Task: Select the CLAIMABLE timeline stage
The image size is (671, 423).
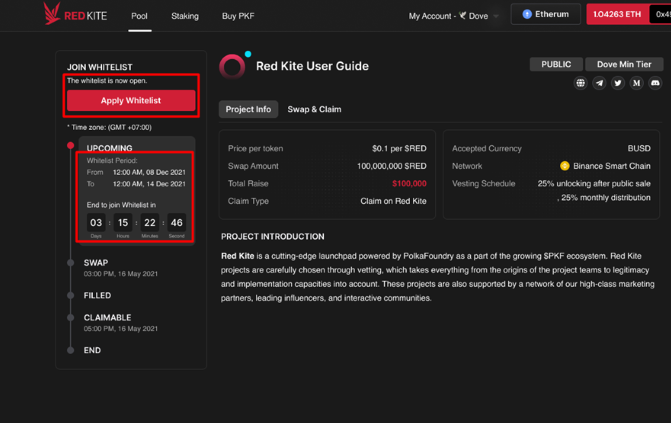Action: point(107,318)
